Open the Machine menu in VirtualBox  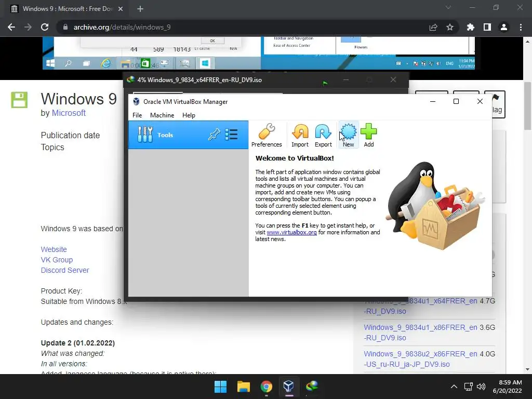[162, 115]
